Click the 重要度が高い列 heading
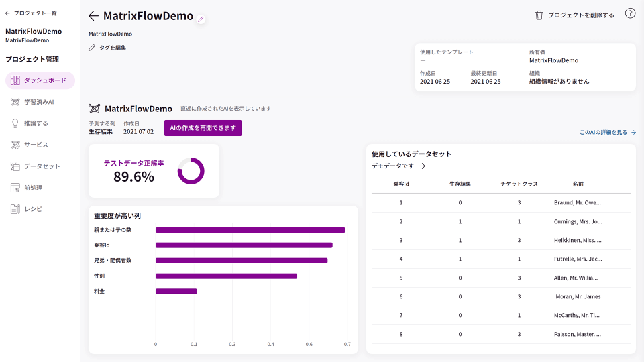The width and height of the screenshot is (644, 362). coord(117,215)
